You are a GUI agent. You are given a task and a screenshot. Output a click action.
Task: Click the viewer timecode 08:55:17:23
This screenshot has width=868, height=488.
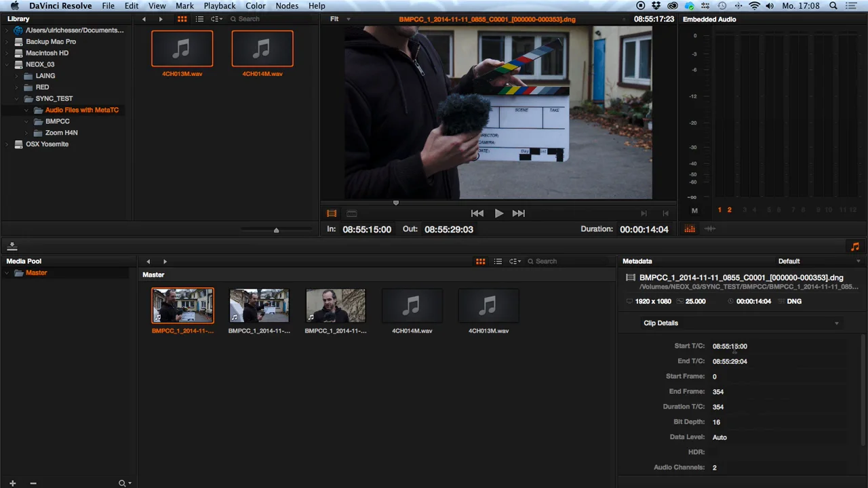tap(654, 19)
